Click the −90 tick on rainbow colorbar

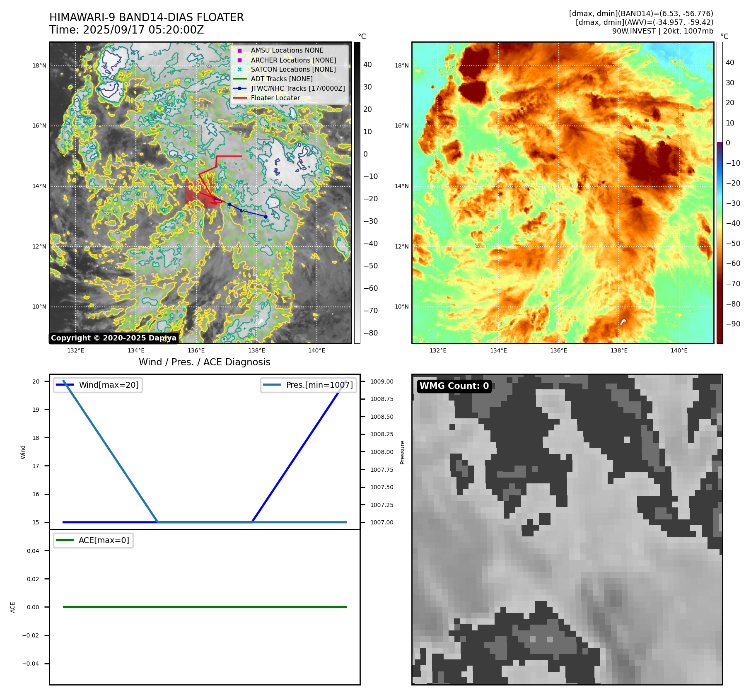[x=733, y=324]
